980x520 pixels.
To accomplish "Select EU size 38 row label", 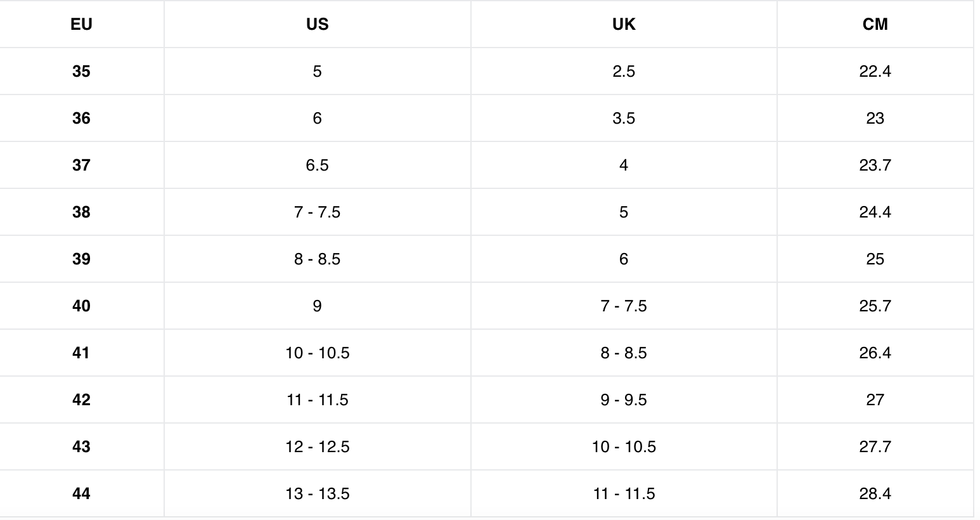I will point(81,212).
